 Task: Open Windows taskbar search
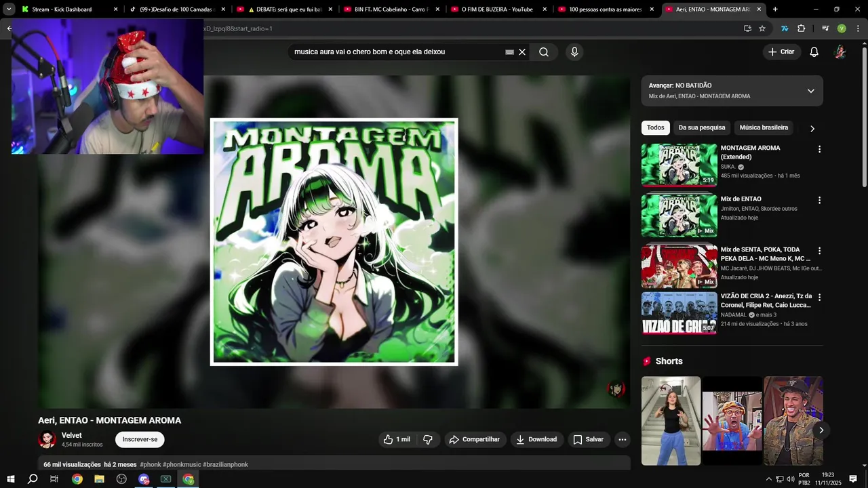tap(33, 479)
